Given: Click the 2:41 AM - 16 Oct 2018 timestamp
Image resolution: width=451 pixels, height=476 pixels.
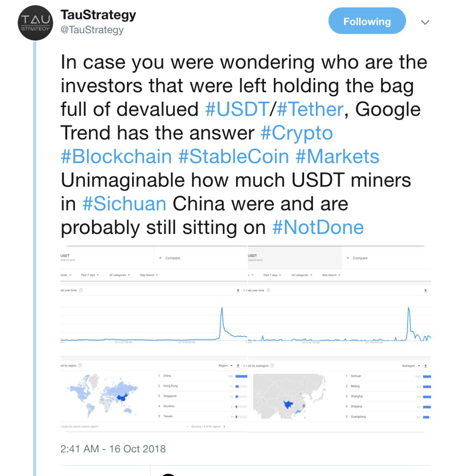Looking at the screenshot, I should point(113,449).
